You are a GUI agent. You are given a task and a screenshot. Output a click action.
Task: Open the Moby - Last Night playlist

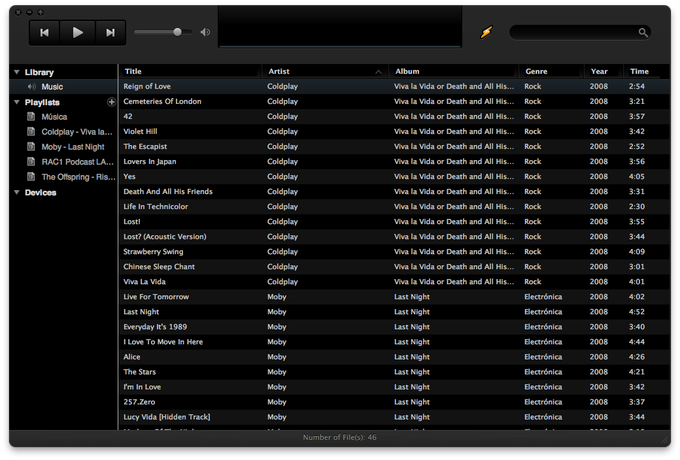(73, 147)
